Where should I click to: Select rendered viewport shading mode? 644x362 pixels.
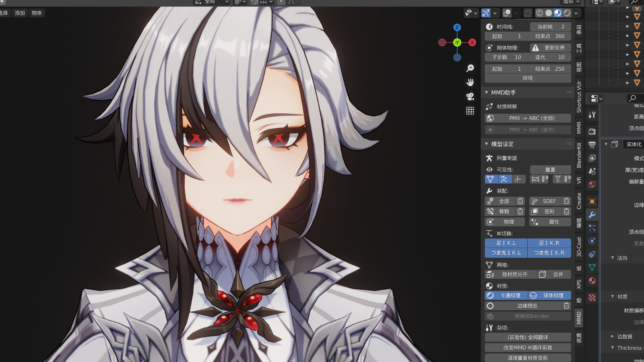tap(567, 13)
